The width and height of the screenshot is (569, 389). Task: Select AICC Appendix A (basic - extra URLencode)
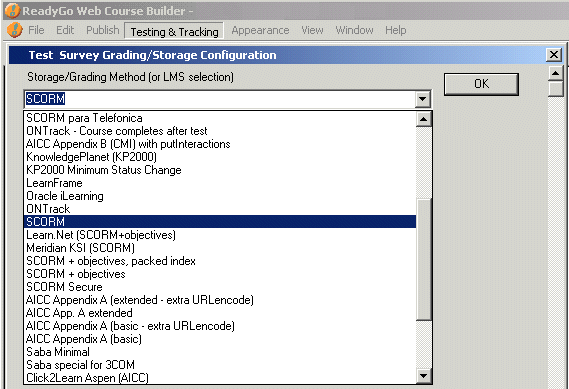(x=220, y=326)
